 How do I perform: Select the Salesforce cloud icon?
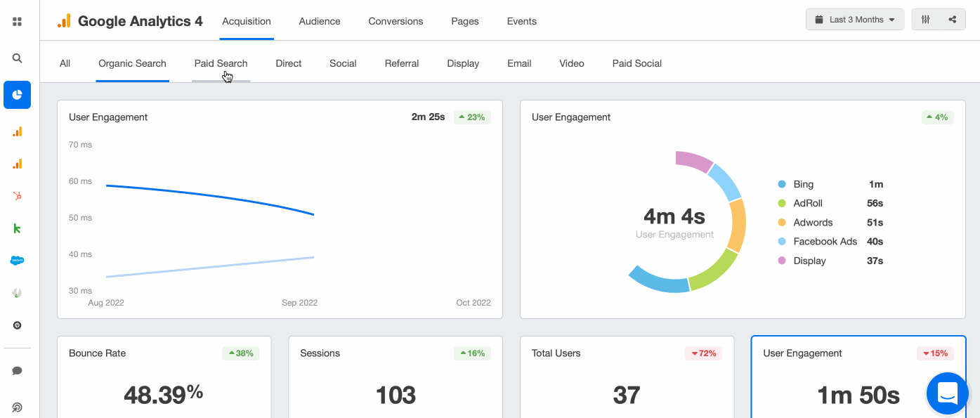(x=18, y=261)
